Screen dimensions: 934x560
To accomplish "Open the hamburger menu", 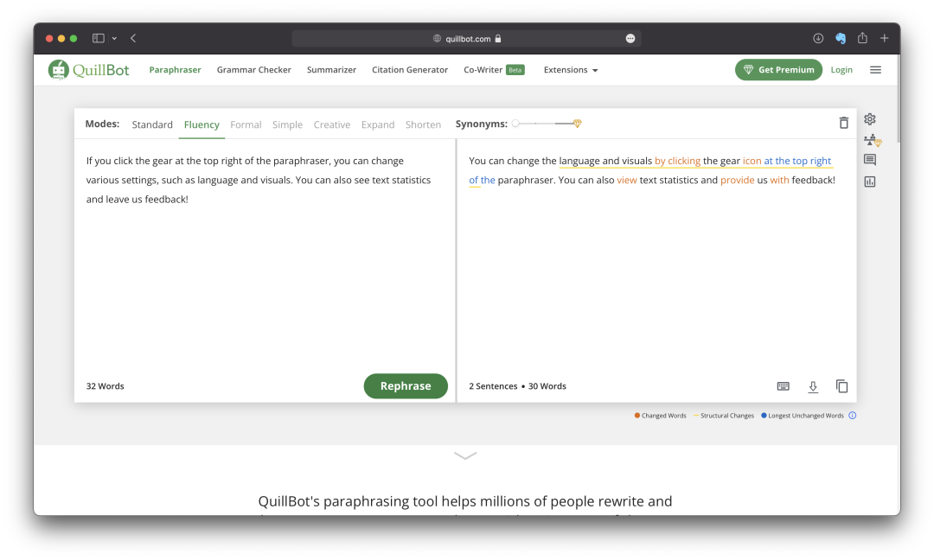I will (875, 70).
